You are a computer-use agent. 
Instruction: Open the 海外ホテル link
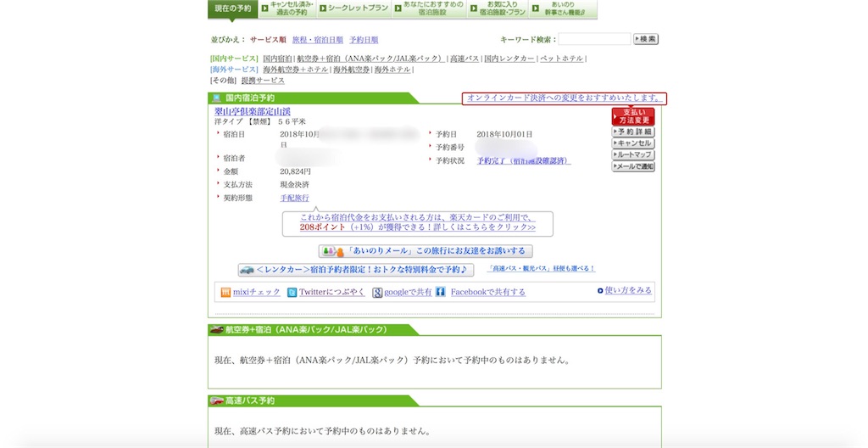(392, 70)
